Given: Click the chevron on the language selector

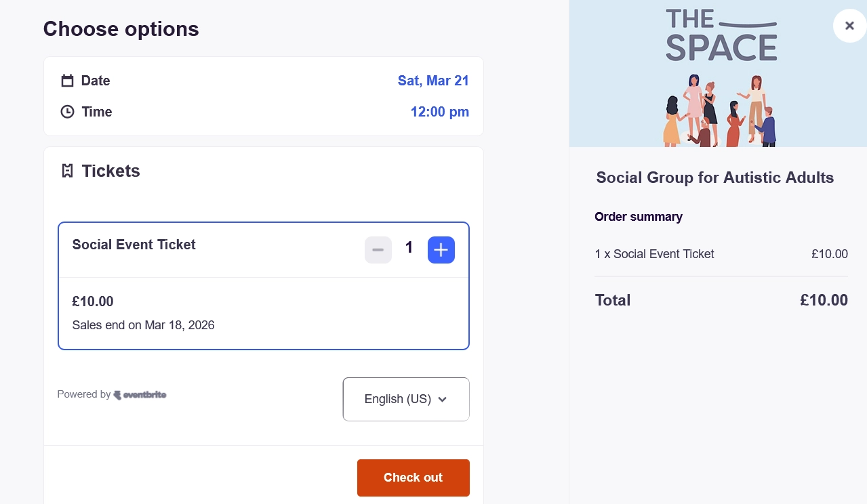Looking at the screenshot, I should [x=442, y=399].
